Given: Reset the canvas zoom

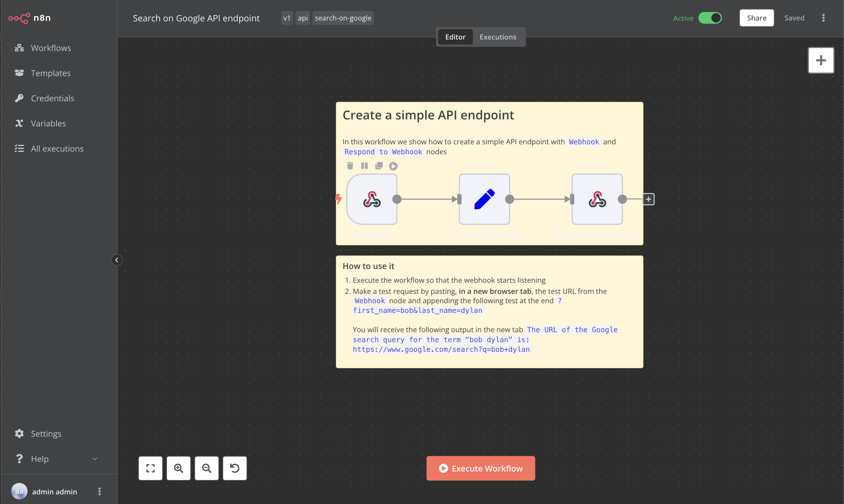Looking at the screenshot, I should (x=235, y=468).
